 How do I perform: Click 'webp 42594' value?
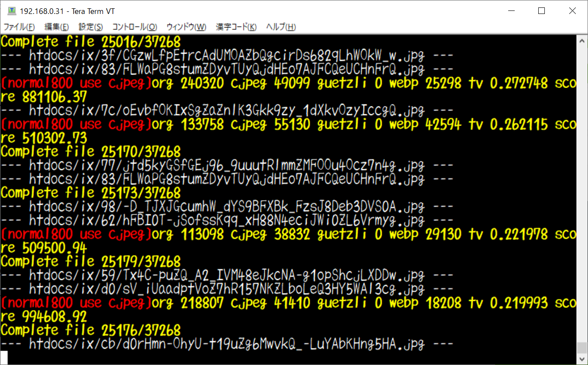tap(425, 125)
